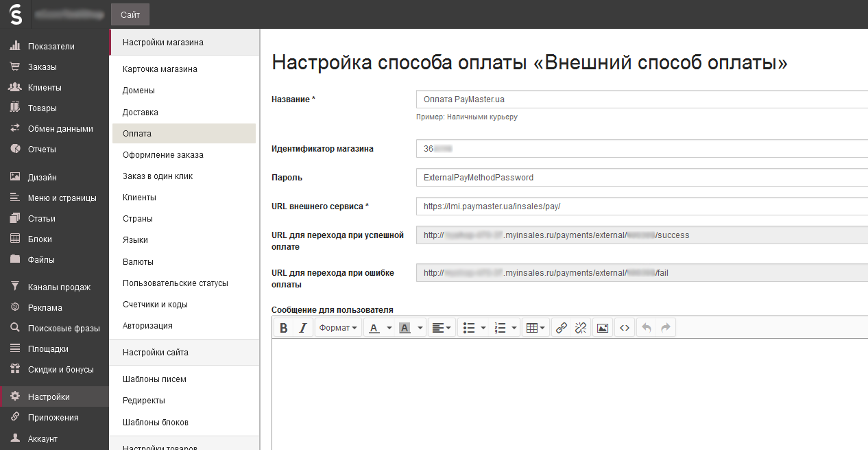Click the Отчеты pie chart icon
The width and height of the screenshot is (868, 450).
[x=14, y=149]
